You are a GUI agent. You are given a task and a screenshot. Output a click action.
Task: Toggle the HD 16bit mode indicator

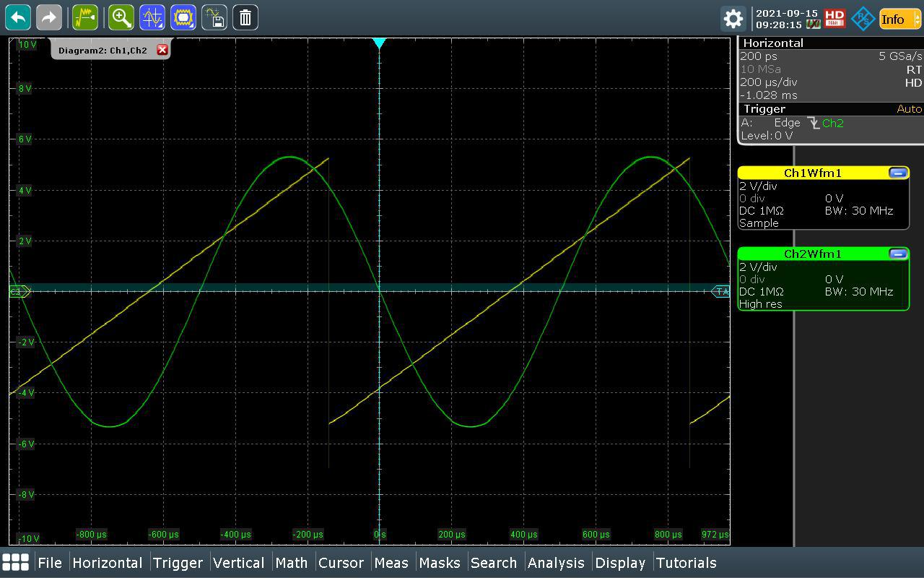[834, 19]
